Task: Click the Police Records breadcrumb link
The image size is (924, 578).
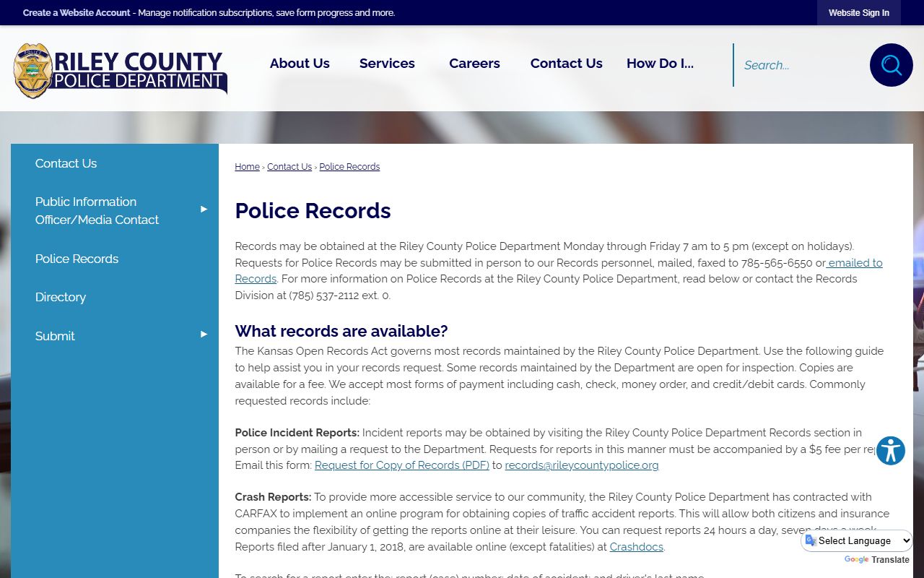Action: [349, 167]
